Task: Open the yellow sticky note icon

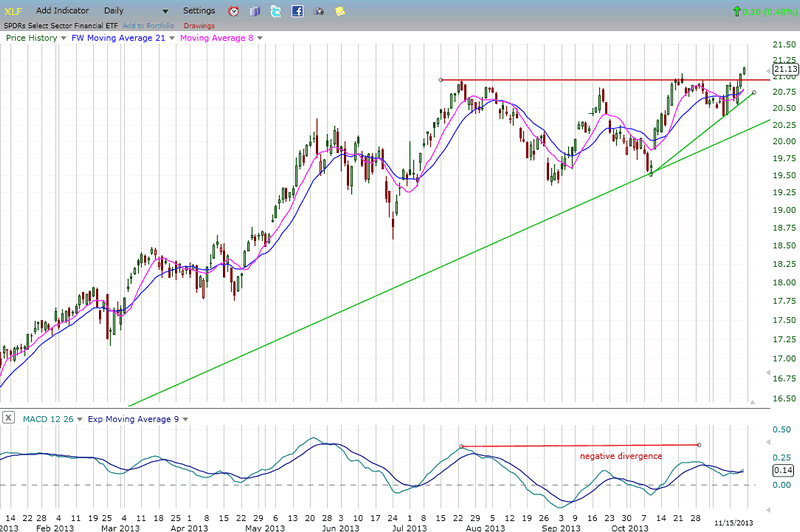Action: pos(340,11)
